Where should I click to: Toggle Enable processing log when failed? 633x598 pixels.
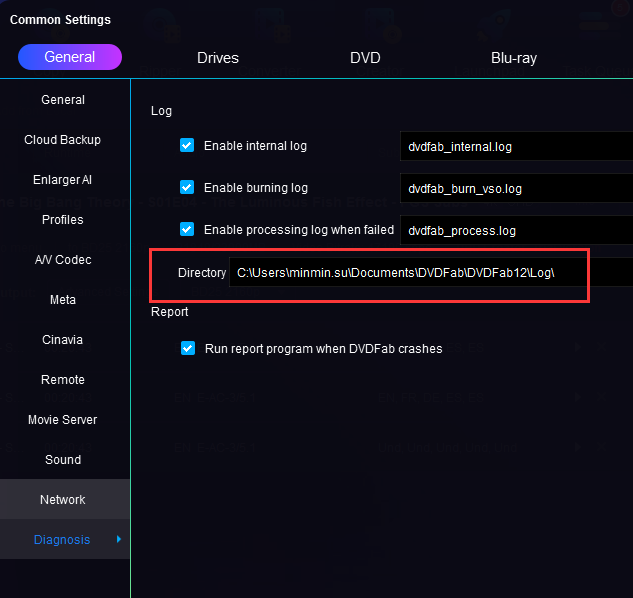187,229
